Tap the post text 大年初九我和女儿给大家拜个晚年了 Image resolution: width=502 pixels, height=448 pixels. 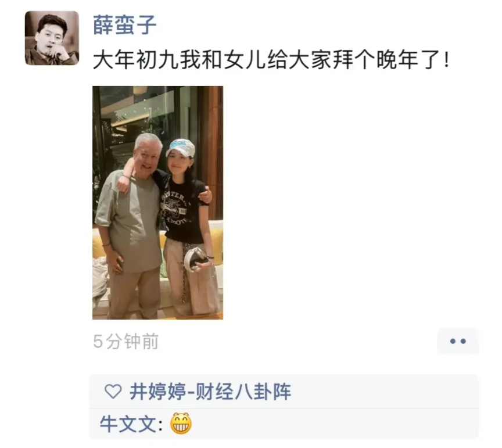tap(271, 60)
